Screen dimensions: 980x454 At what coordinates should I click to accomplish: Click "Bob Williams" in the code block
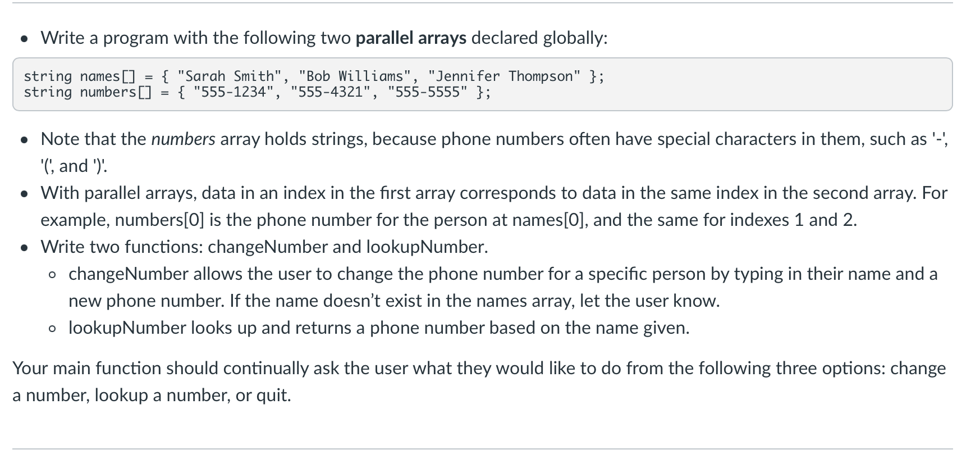click(355, 76)
